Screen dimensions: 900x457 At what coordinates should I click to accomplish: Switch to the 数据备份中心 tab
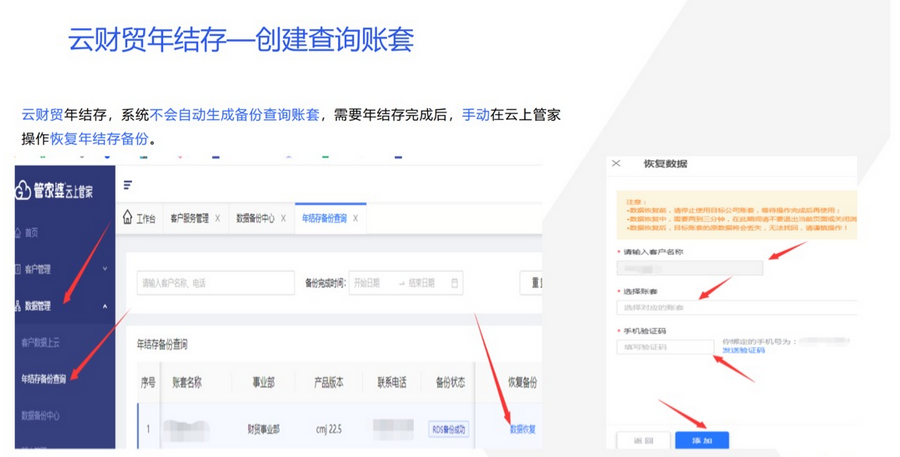coord(255,218)
